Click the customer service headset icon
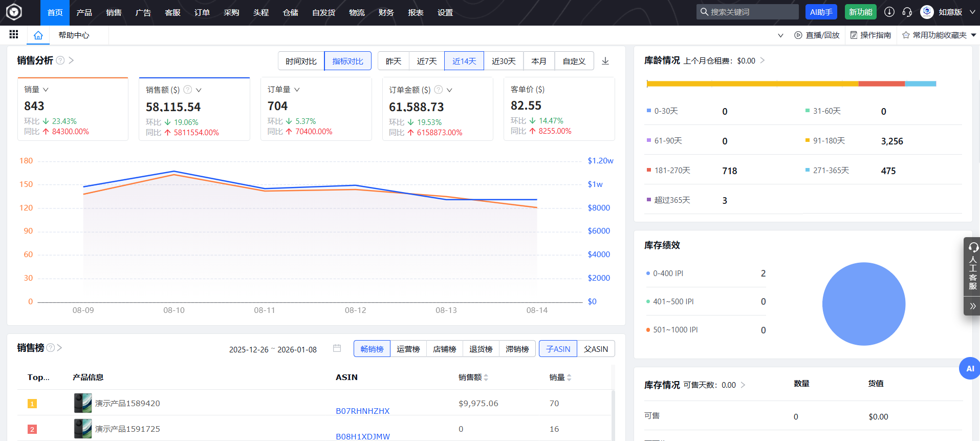 (907, 12)
